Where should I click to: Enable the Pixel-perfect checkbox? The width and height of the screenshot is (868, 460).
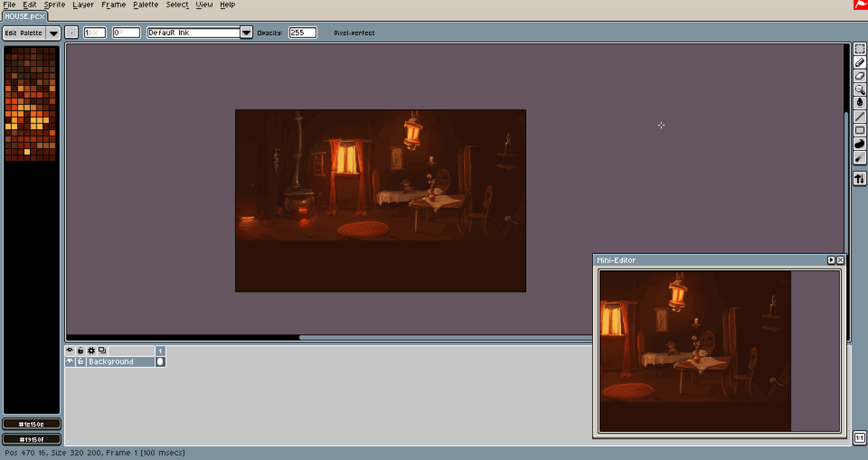click(327, 33)
